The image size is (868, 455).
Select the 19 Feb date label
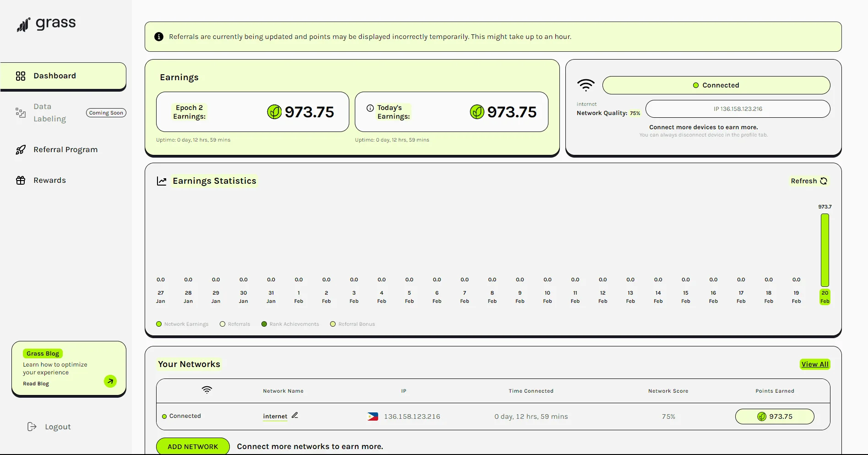click(797, 297)
